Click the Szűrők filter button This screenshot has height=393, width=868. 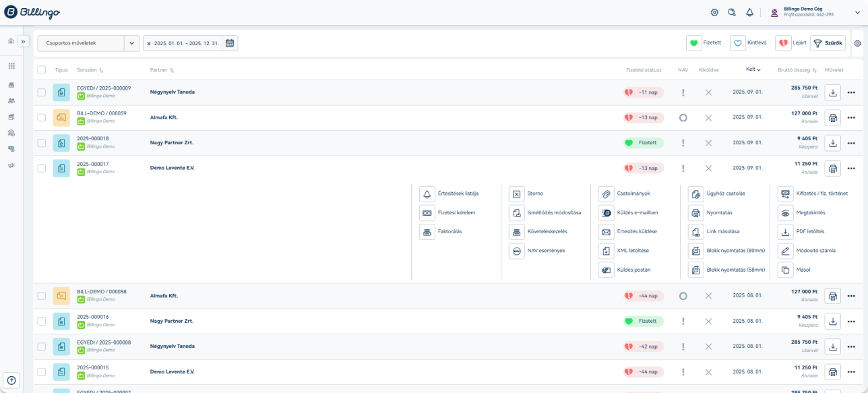[x=828, y=43]
